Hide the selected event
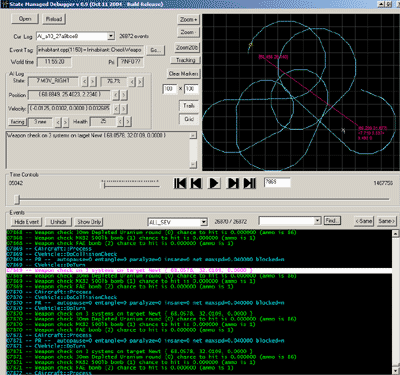Screen dimensions: 400x375 27,222
